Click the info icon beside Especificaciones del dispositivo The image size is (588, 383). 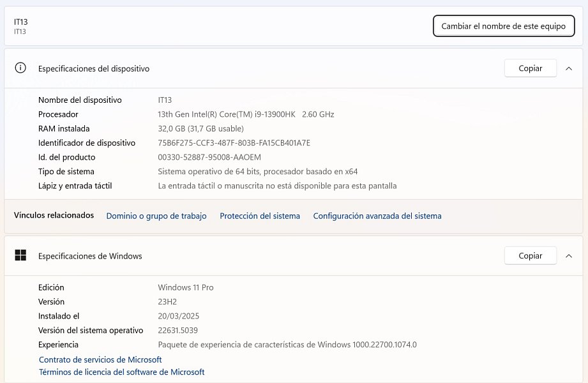(20, 68)
